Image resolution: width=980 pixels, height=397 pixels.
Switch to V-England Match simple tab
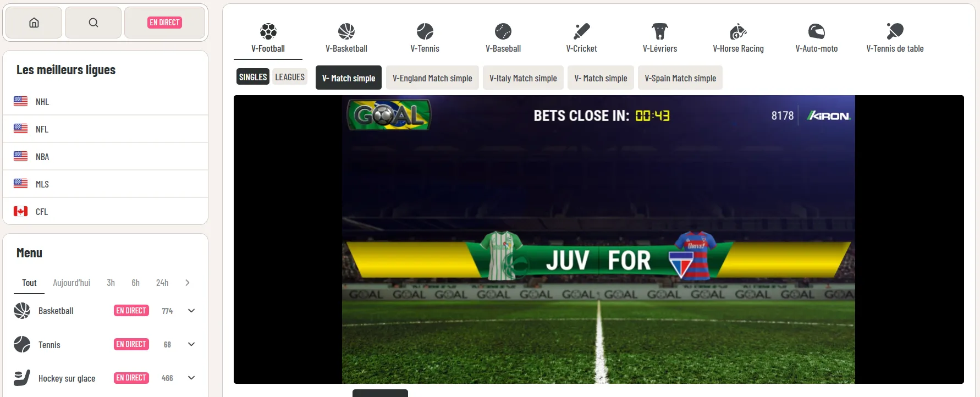click(432, 78)
